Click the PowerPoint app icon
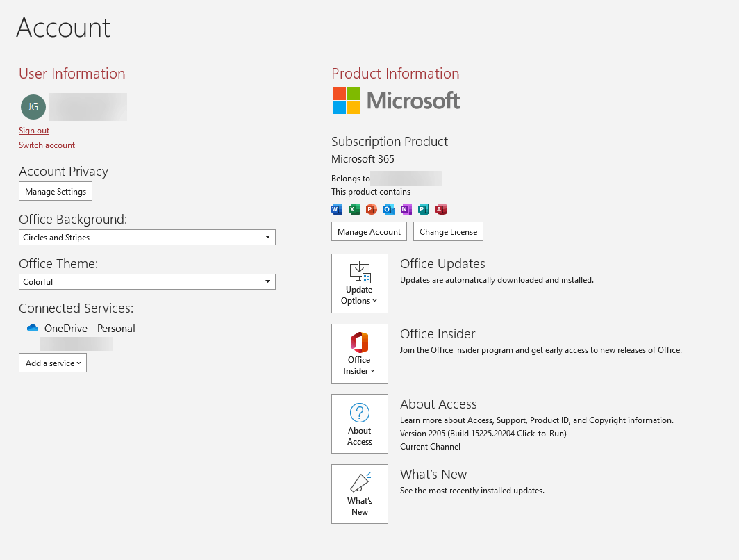 371,209
